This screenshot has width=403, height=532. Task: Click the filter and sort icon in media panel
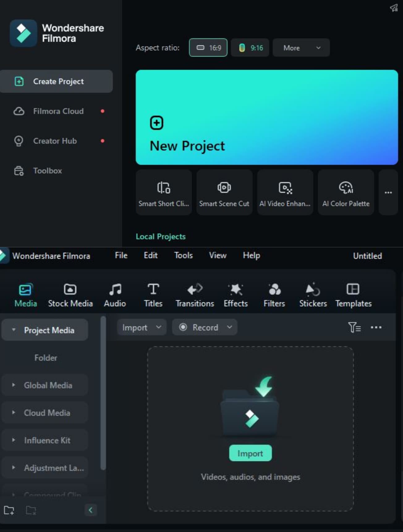(354, 327)
